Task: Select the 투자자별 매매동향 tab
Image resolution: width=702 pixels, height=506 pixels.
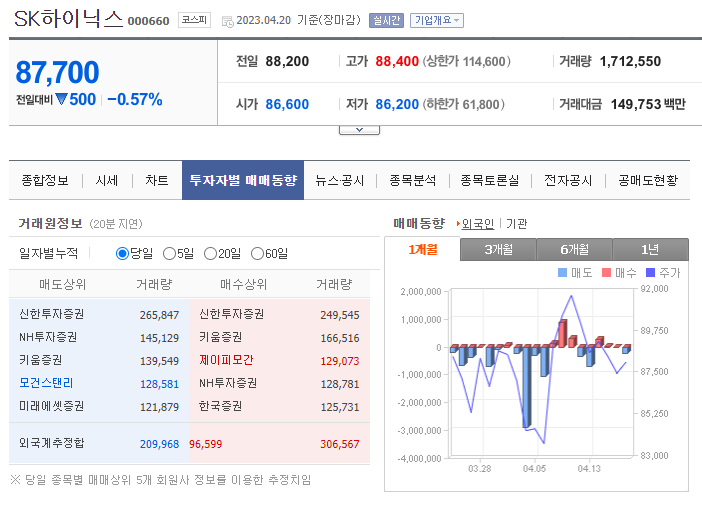Action: (243, 180)
